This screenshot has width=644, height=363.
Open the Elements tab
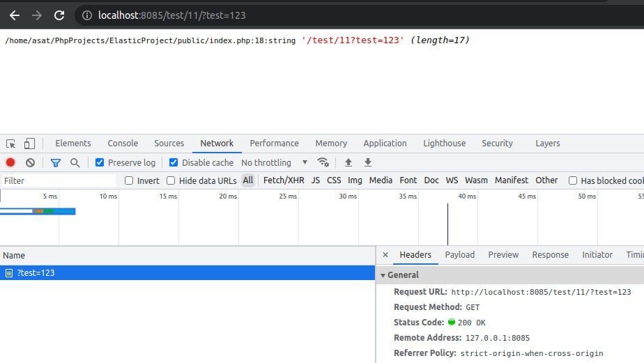pos(73,144)
